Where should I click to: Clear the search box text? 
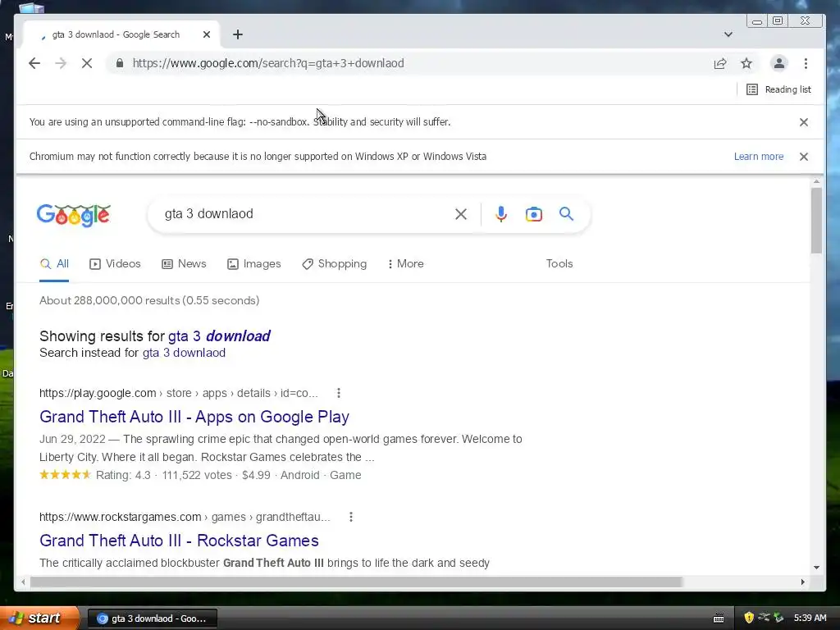(x=461, y=214)
